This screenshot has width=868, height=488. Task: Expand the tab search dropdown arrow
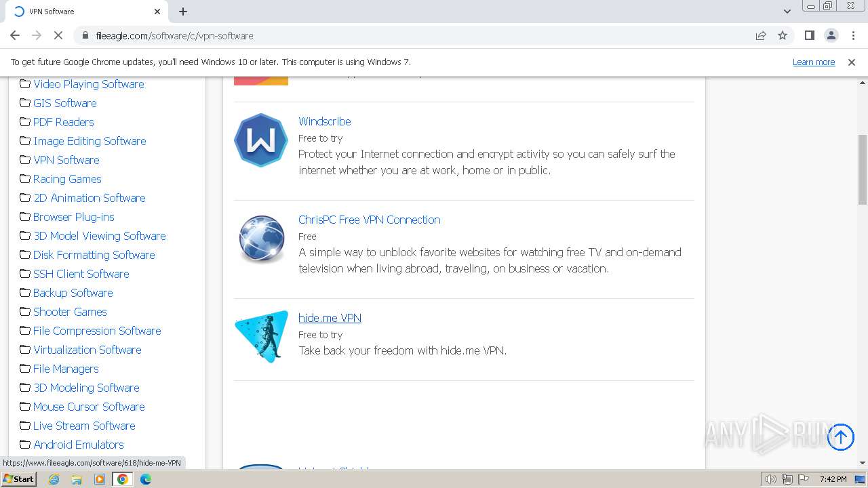[787, 12]
